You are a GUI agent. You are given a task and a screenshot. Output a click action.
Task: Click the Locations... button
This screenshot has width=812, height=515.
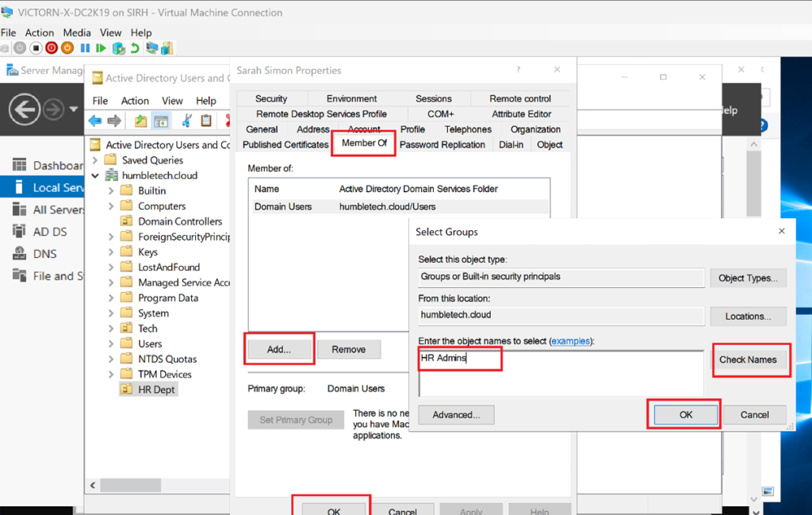pos(748,316)
